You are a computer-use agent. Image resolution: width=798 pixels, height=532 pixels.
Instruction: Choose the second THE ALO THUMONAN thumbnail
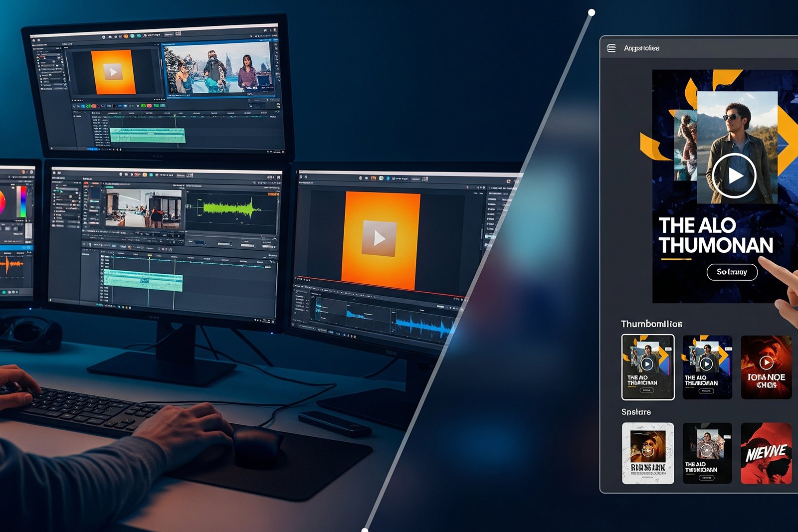(x=707, y=367)
